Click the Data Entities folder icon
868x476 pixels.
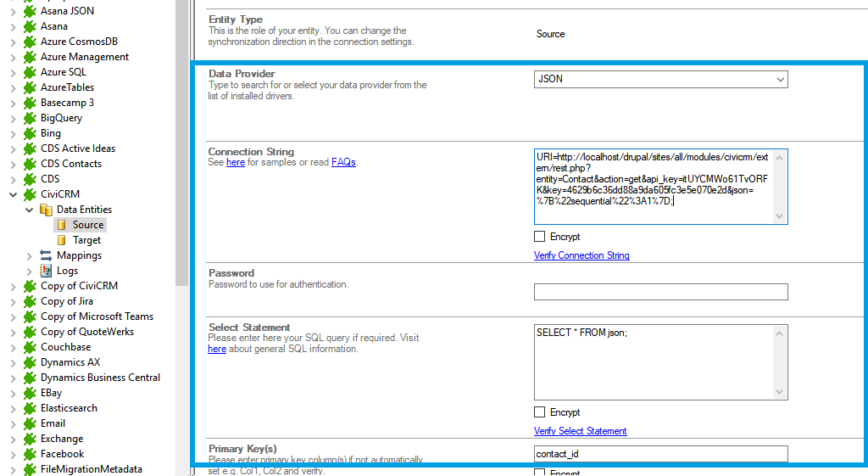pyautogui.click(x=46, y=210)
